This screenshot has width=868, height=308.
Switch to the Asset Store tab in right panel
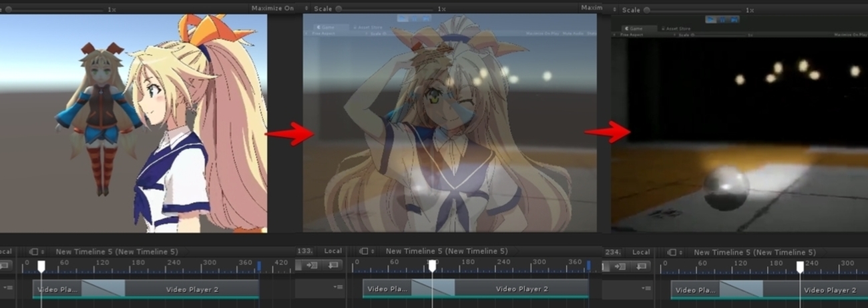pos(676,29)
